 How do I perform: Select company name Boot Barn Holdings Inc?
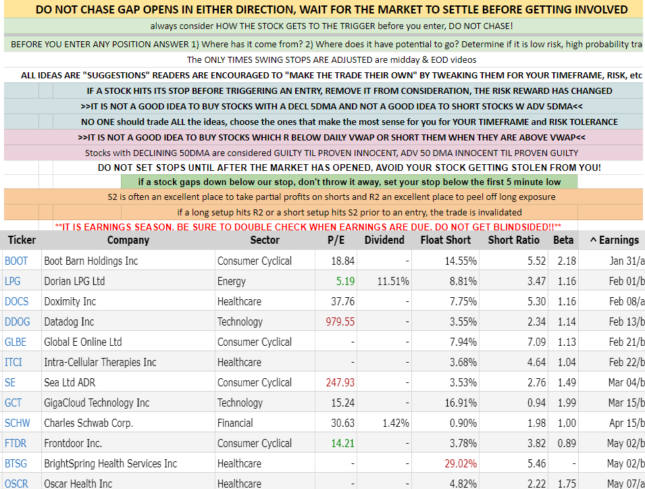click(91, 261)
